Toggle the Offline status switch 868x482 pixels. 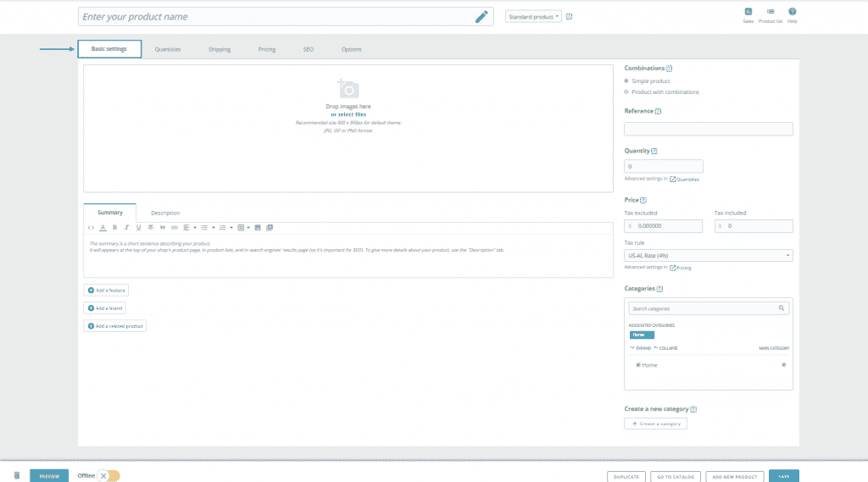109,476
